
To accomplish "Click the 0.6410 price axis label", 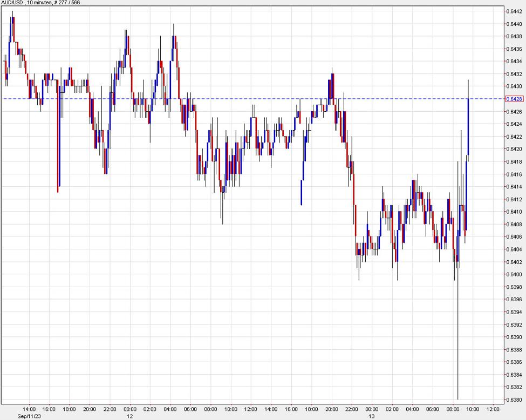I will point(514,211).
